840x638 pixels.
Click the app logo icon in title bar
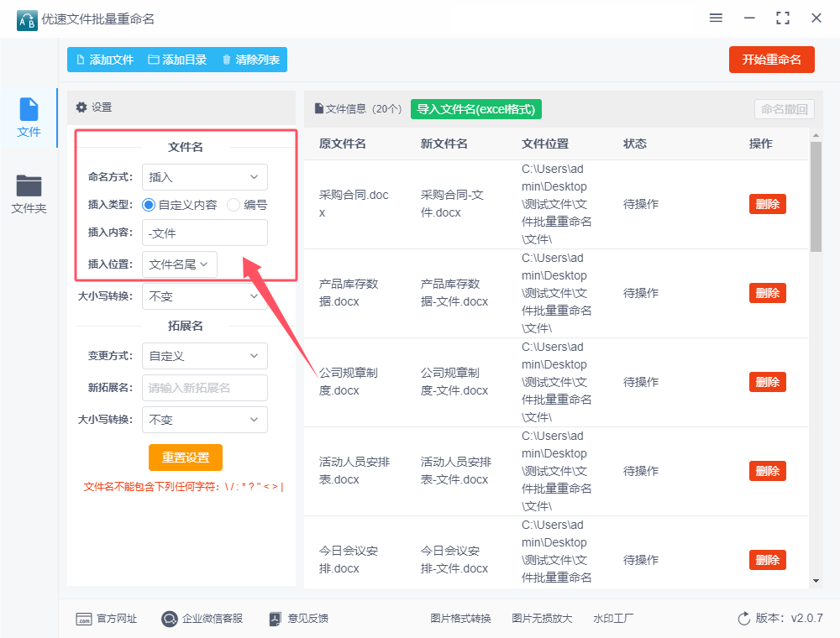coord(27,20)
